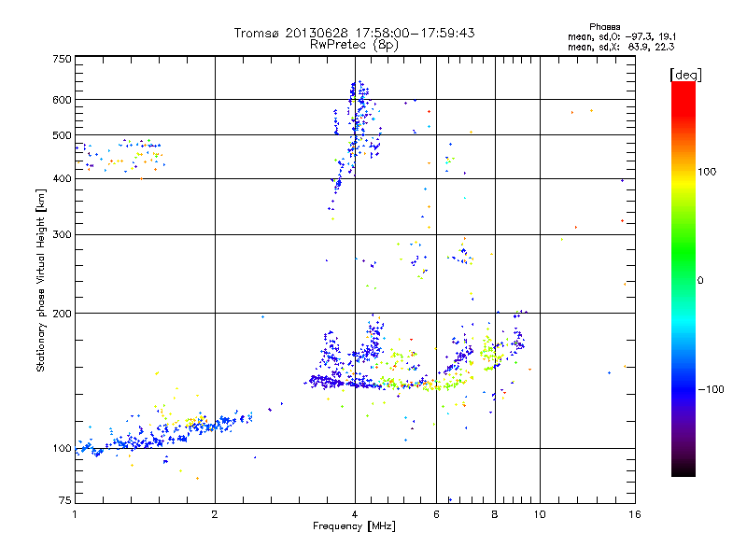
Task: Click the x-axis tick label '6'
Action: click(x=436, y=514)
